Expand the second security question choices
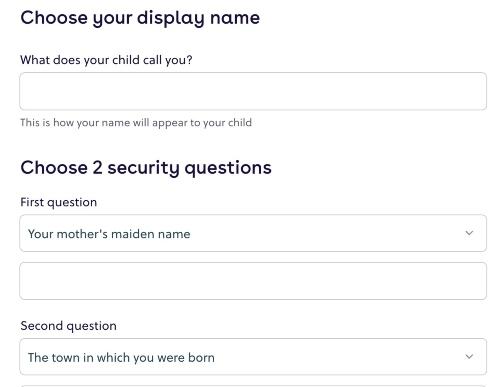This screenshot has width=500, height=387. point(253,357)
